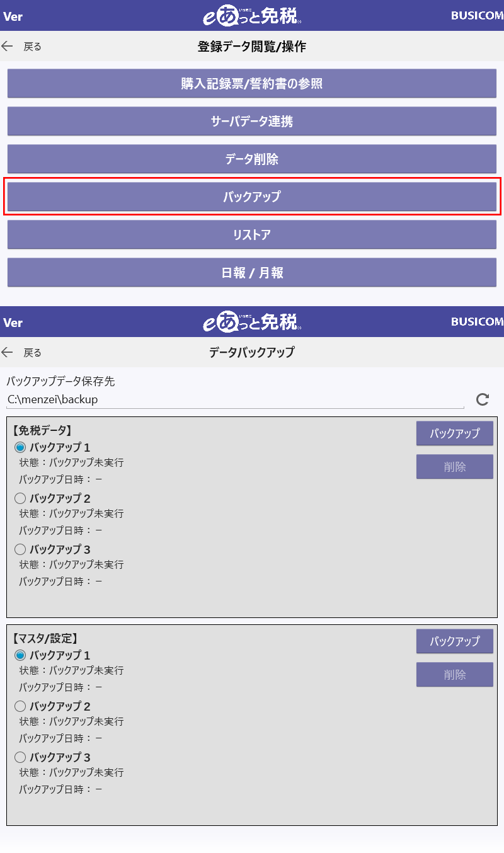Click the backup destination path field
Viewport: 504px width, 853px height.
click(x=235, y=399)
